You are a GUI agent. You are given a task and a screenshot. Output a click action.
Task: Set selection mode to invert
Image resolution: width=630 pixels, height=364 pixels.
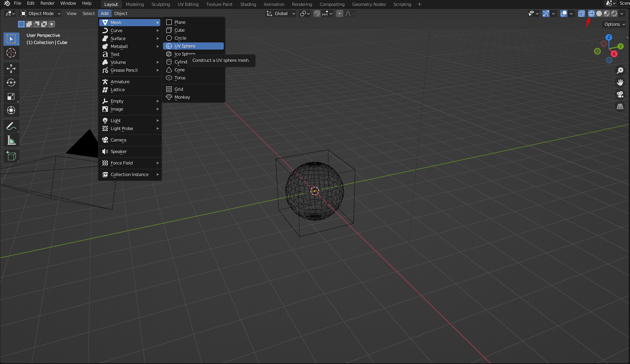click(44, 24)
